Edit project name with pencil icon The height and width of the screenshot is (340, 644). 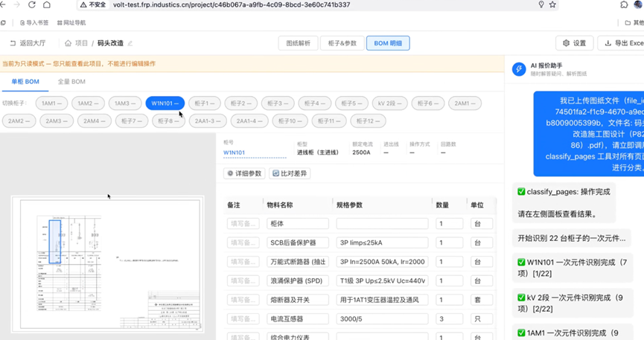click(130, 43)
